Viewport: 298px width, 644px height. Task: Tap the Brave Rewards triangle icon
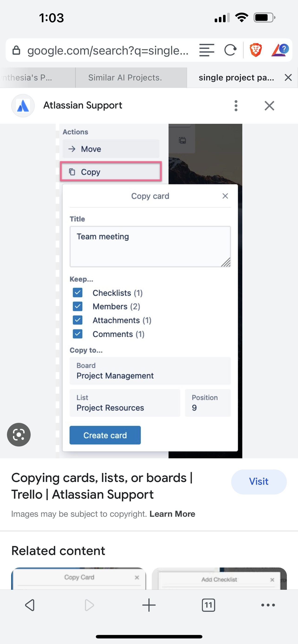pyautogui.click(x=280, y=50)
